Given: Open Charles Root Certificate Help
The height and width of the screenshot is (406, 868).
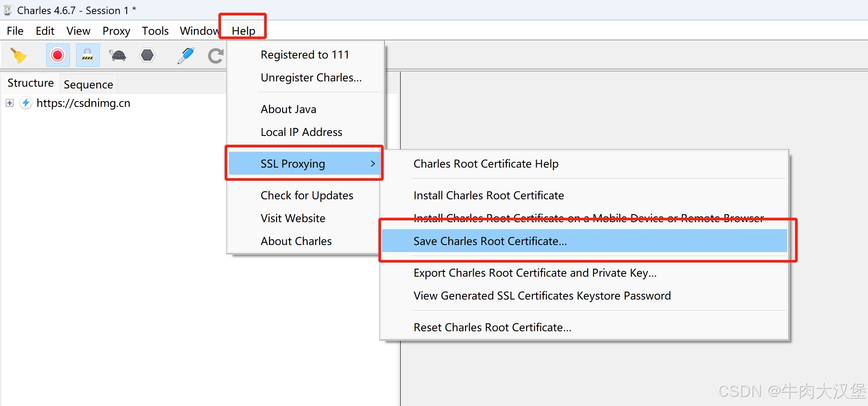Looking at the screenshot, I should pyautogui.click(x=585, y=164).
